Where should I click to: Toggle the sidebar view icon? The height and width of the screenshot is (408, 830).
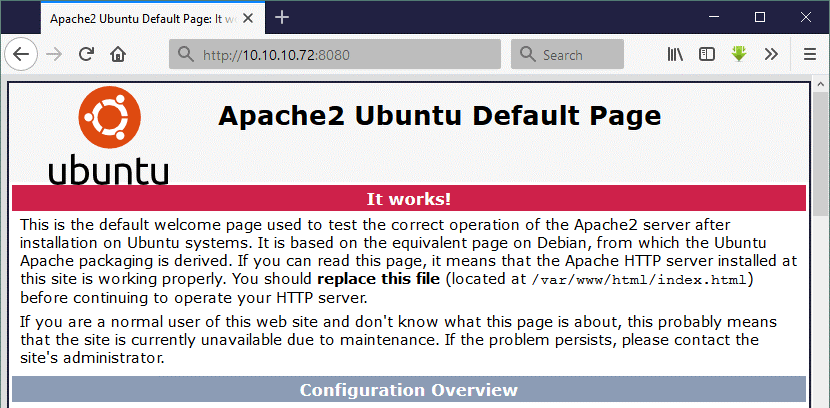click(x=707, y=54)
